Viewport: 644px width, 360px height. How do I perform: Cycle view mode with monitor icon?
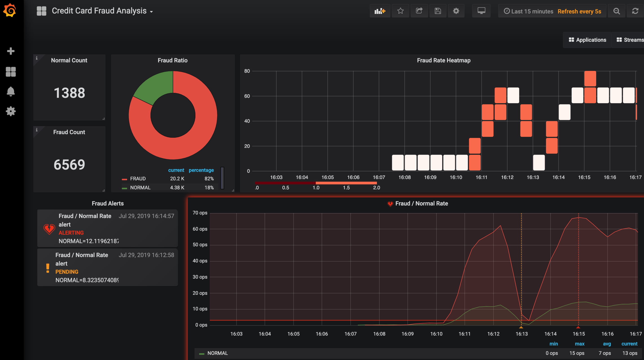click(x=481, y=11)
